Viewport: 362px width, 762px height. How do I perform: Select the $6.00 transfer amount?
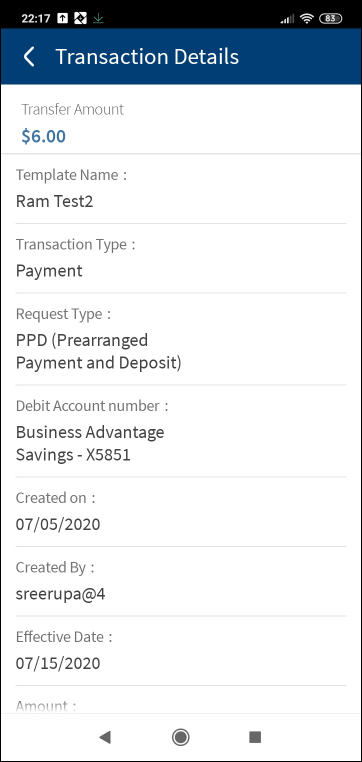(x=44, y=137)
